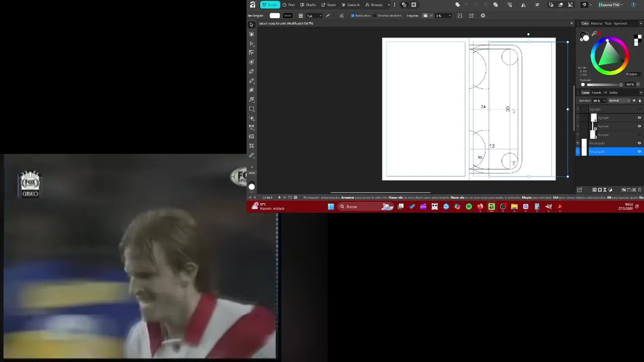
Task: Switch to the Retoque studio tab
Action: [374, 5]
